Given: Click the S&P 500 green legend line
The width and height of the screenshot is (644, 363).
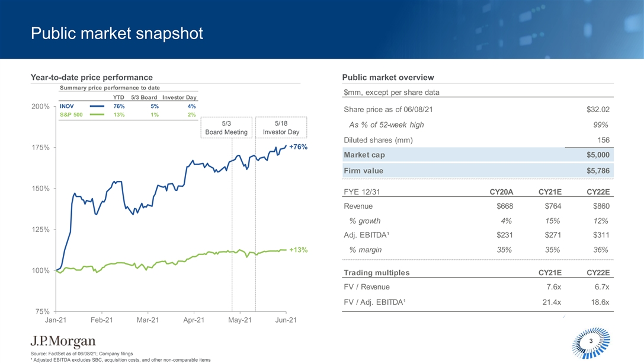Looking at the screenshot, I should (92, 115).
